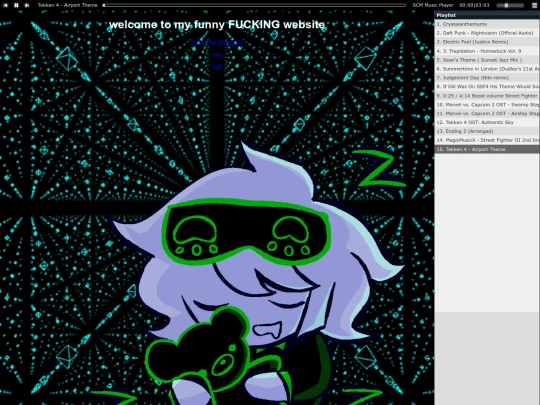Play Marvel vs. Capcom 2 Airship Stage

click(x=487, y=113)
